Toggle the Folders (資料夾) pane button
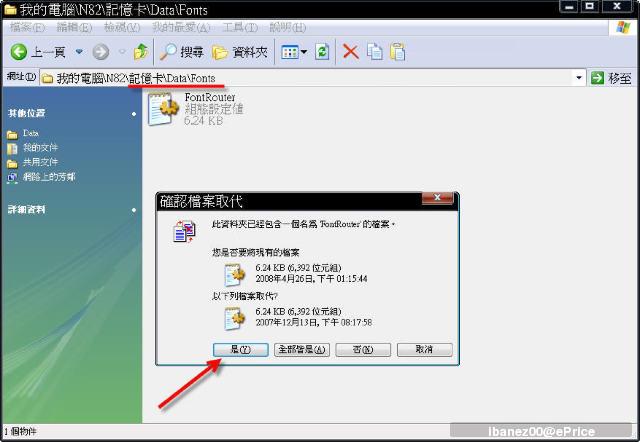 [240, 52]
